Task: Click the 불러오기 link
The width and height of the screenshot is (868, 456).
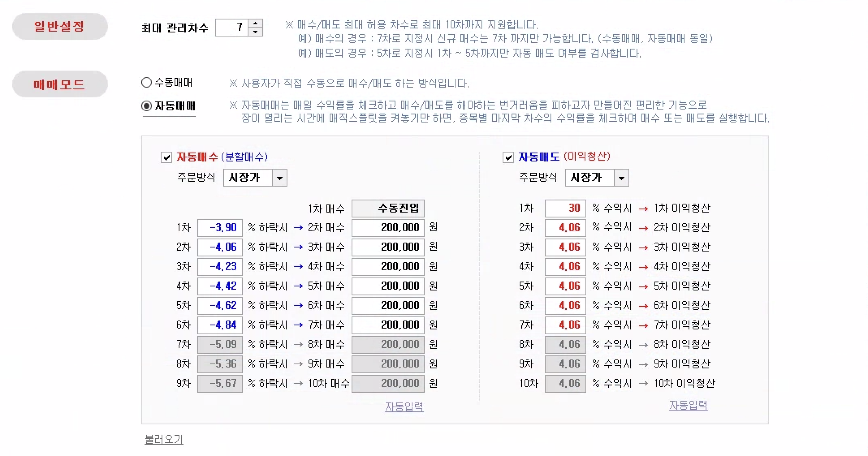Action: point(164,439)
